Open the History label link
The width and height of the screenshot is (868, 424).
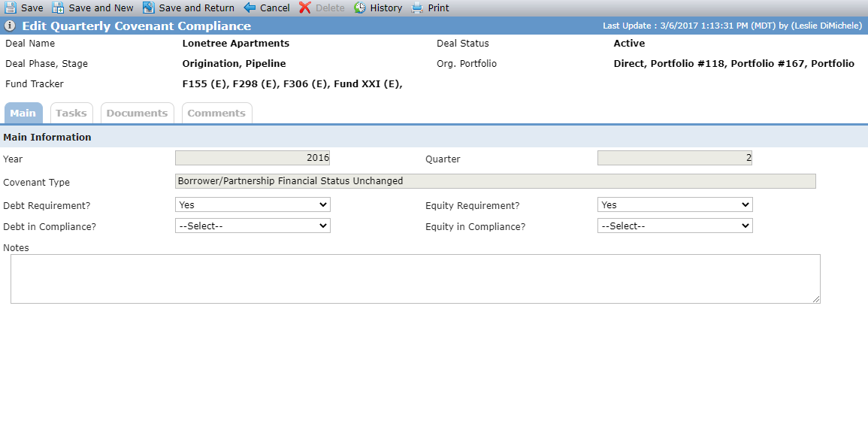click(x=386, y=8)
